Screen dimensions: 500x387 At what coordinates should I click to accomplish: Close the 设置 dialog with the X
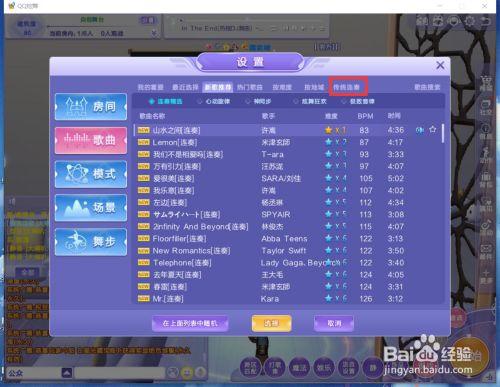pos(440,65)
